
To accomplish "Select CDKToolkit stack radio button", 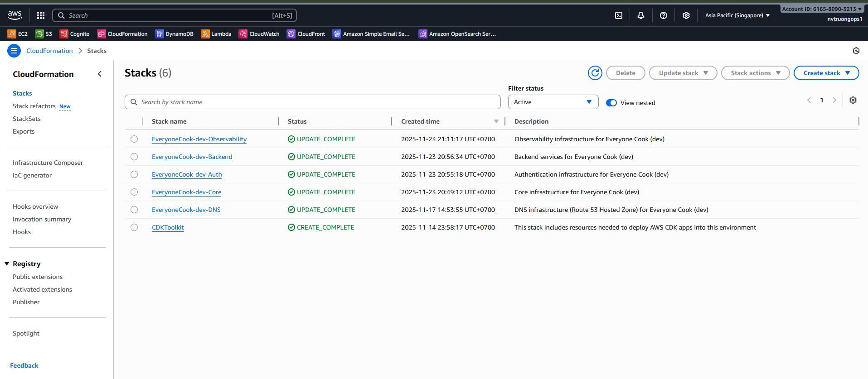I will click(134, 227).
